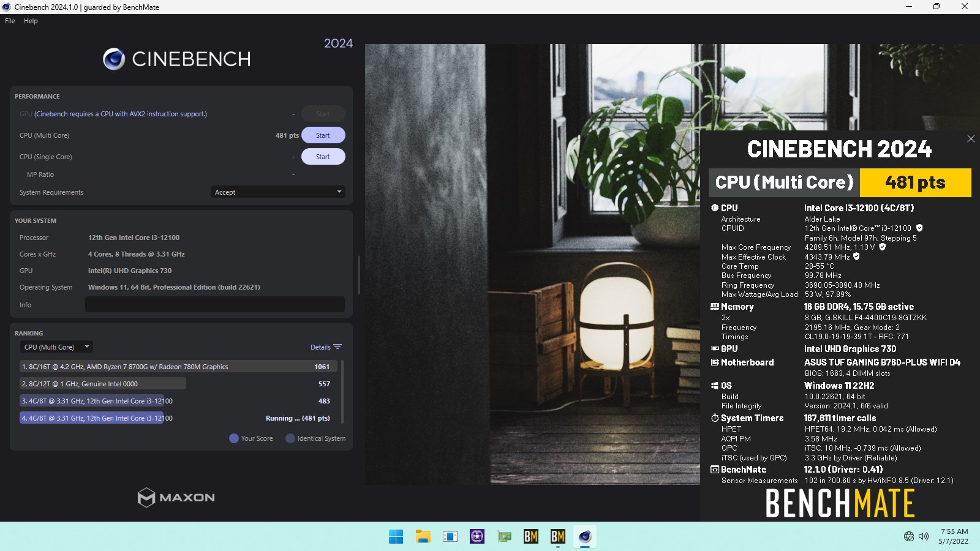Open the volume control in system tray
This screenshot has width=980, height=551.
(x=924, y=536)
